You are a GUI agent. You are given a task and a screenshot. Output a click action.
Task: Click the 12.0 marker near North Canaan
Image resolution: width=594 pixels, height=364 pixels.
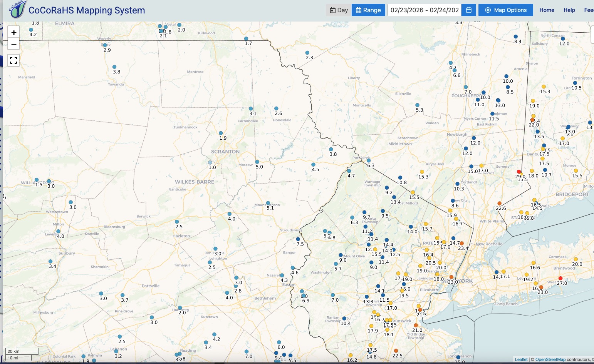[562, 38]
